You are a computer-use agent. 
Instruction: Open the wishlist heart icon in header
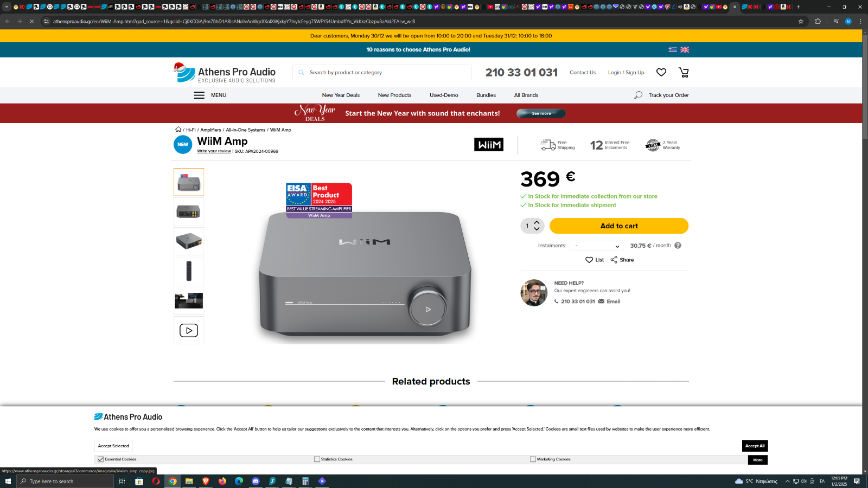point(661,72)
